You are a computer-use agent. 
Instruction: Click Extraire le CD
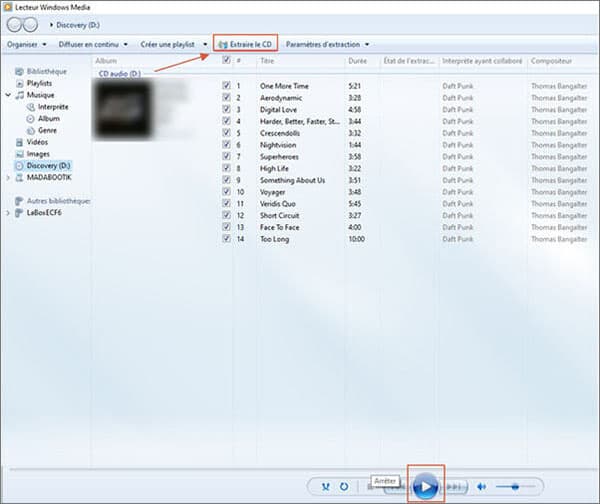(245, 44)
